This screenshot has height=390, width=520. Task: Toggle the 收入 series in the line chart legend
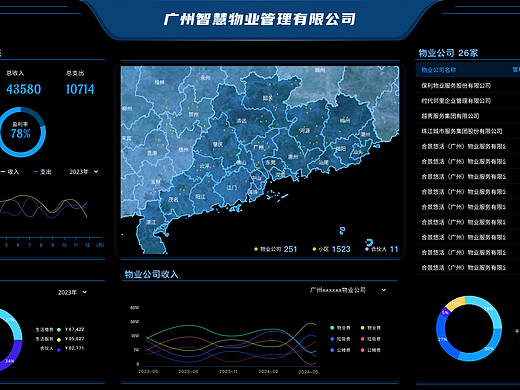(10, 172)
